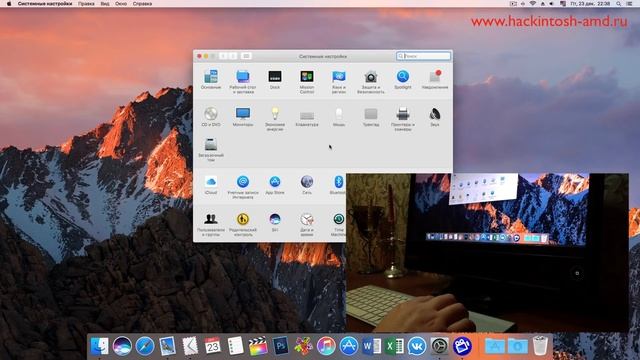This screenshot has width=640, height=360.
Task: Click the back arrow in window toolbar
Action: (x=223, y=56)
